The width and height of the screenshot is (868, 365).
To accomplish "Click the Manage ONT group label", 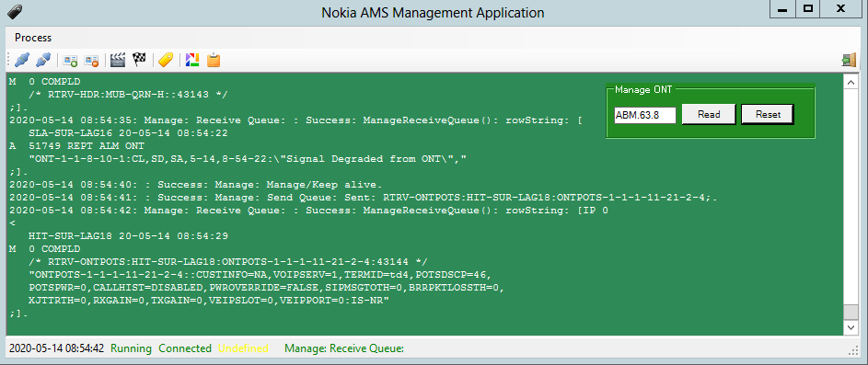I will pos(642,89).
